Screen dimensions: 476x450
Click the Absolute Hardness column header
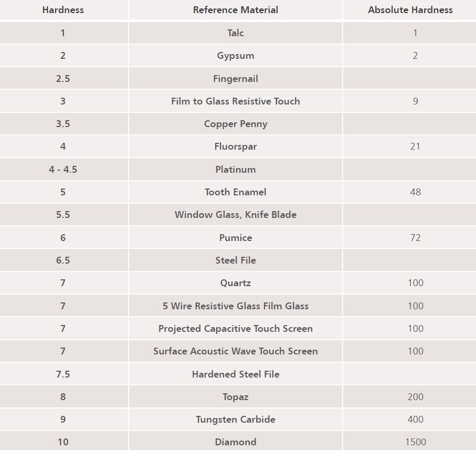(x=410, y=10)
